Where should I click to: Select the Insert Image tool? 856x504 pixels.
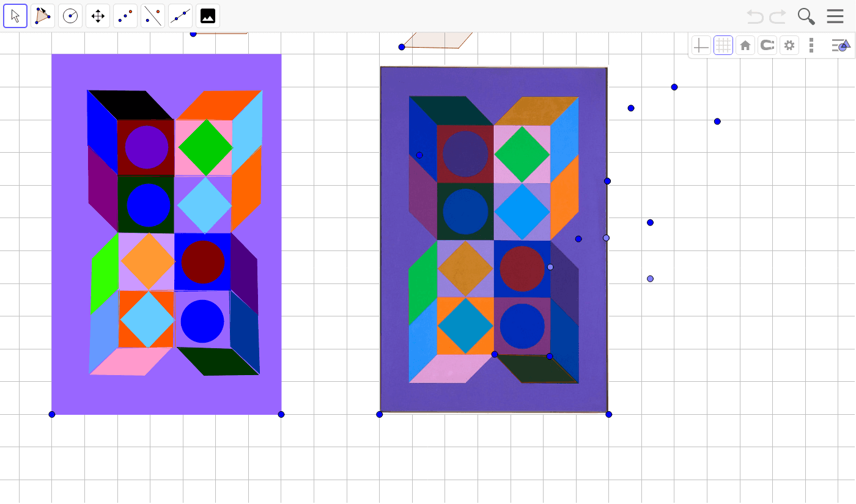click(x=208, y=16)
